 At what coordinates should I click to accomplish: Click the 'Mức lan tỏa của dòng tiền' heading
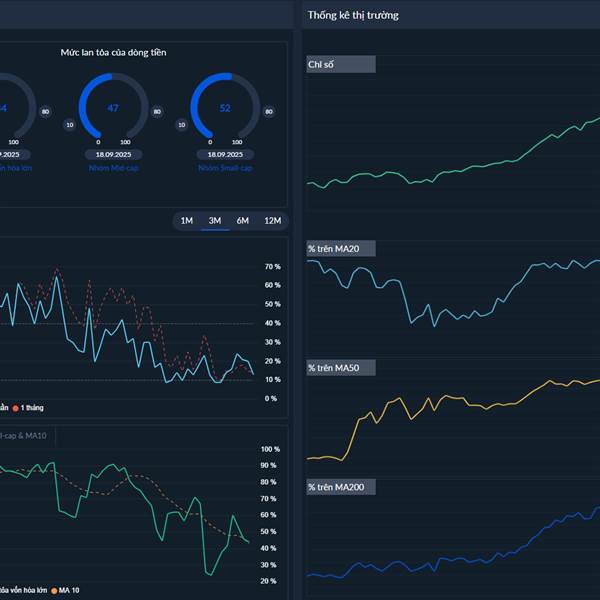[113, 52]
